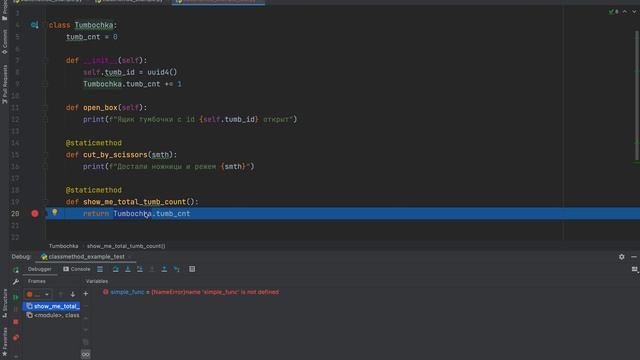Click Tumbochka in the breadcrumb bar

pos(63,246)
